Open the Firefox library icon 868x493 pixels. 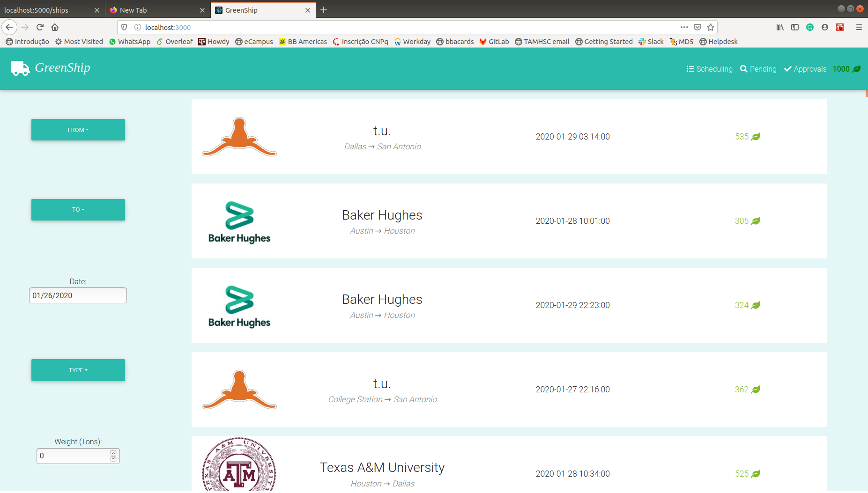[780, 27]
